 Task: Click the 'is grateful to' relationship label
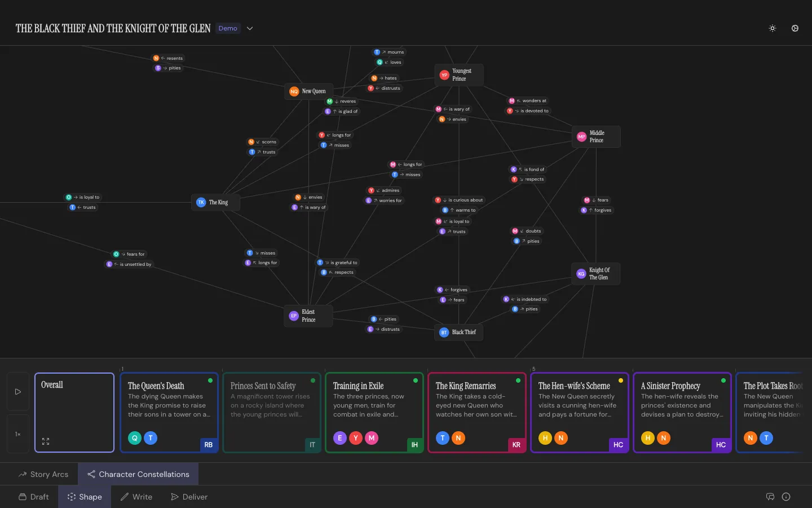pos(338,262)
